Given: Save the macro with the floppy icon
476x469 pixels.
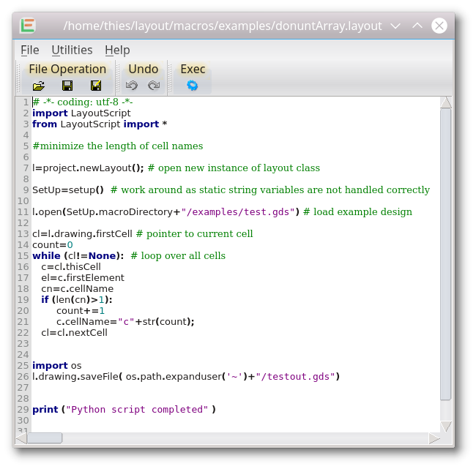Looking at the screenshot, I should tap(67, 86).
